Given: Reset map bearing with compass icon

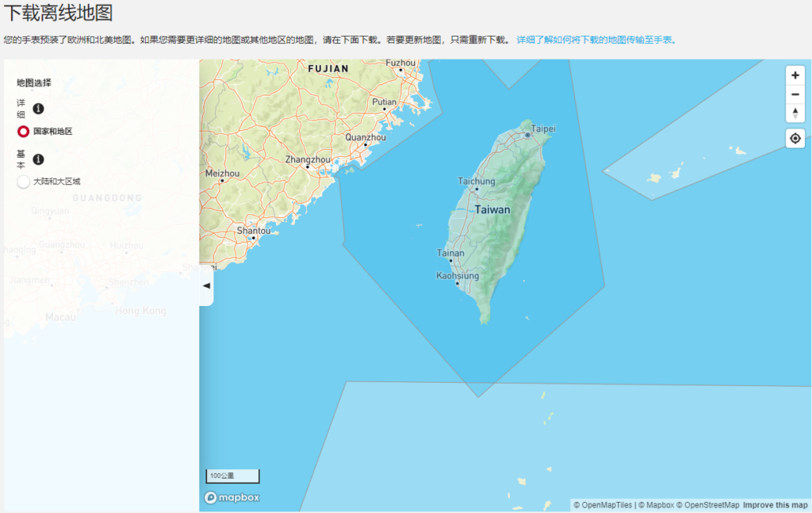Looking at the screenshot, I should (795, 113).
